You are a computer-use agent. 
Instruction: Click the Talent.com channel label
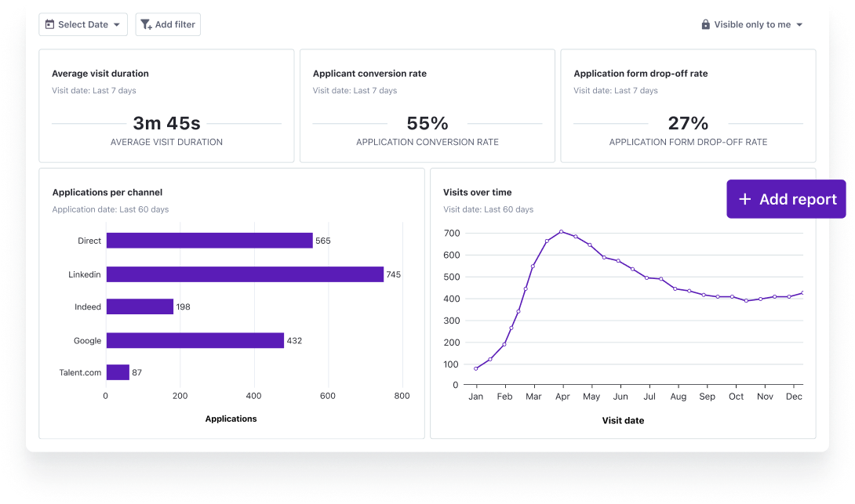(x=80, y=372)
